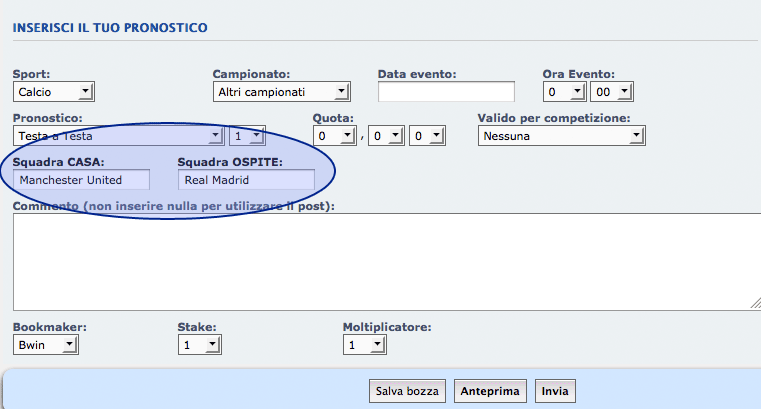Viewport: 761px width, 409px height.
Task: Open the Pronostico outcome dropdown showing 1
Action: 248,136
